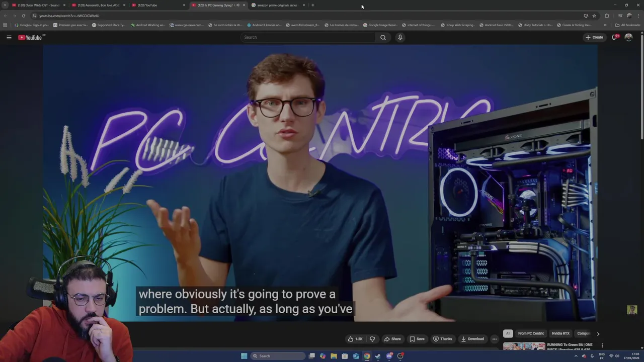The image size is (644, 362).
Task: Close the Is PC Gaming Dying tab
Action: (x=244, y=5)
